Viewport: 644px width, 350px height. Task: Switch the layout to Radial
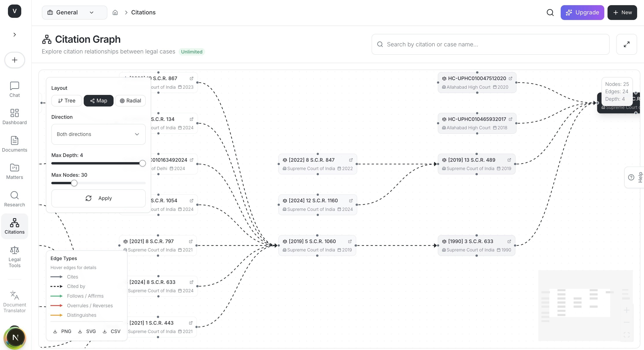tap(130, 100)
